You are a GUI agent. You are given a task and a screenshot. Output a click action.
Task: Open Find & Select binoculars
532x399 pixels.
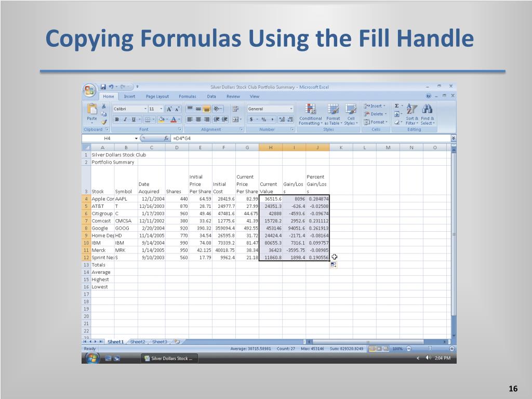point(428,114)
